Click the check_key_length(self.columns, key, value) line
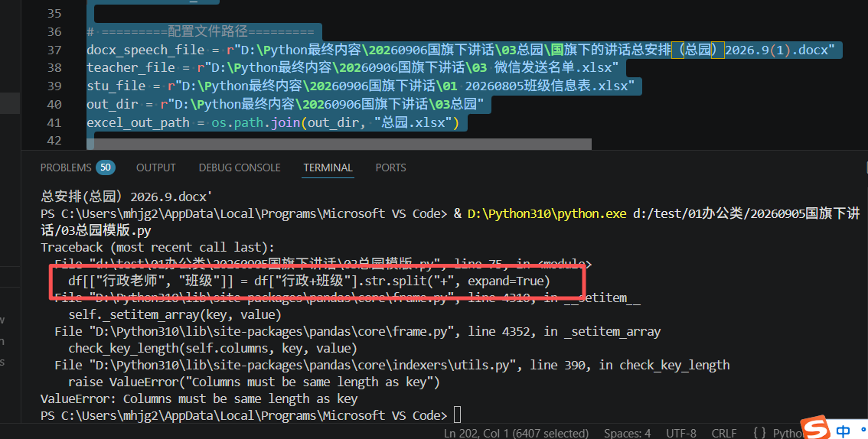 pyautogui.click(x=213, y=348)
